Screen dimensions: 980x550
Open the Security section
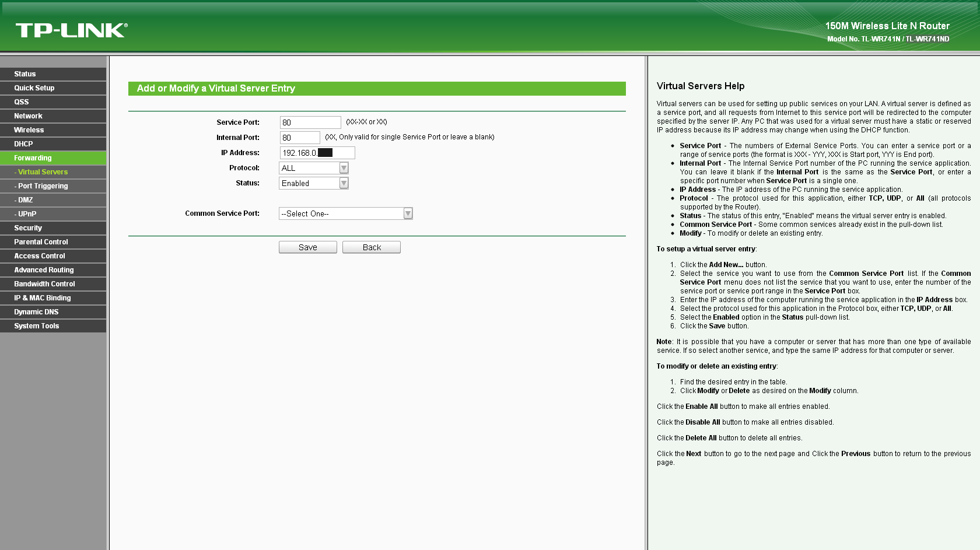click(28, 227)
